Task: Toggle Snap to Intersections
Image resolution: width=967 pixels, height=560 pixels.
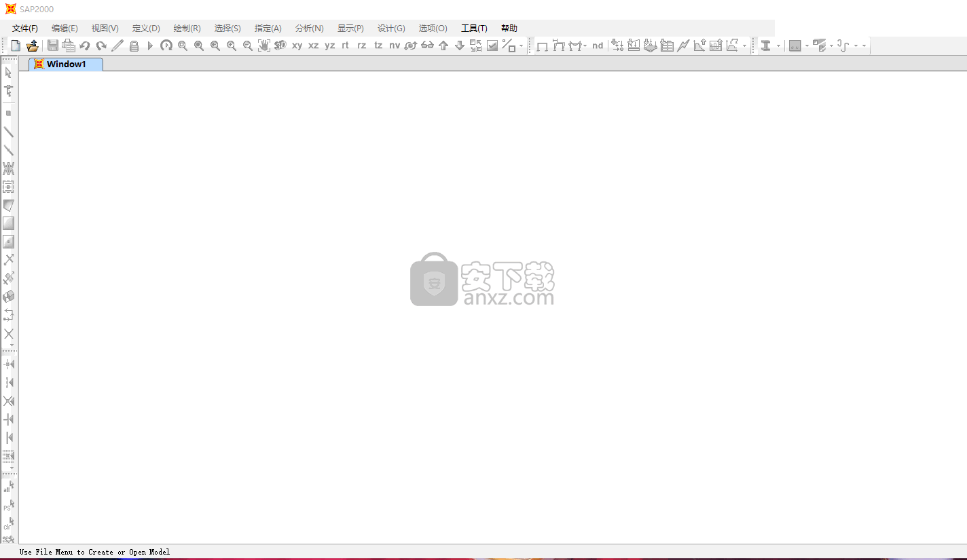Action: pos(9,400)
